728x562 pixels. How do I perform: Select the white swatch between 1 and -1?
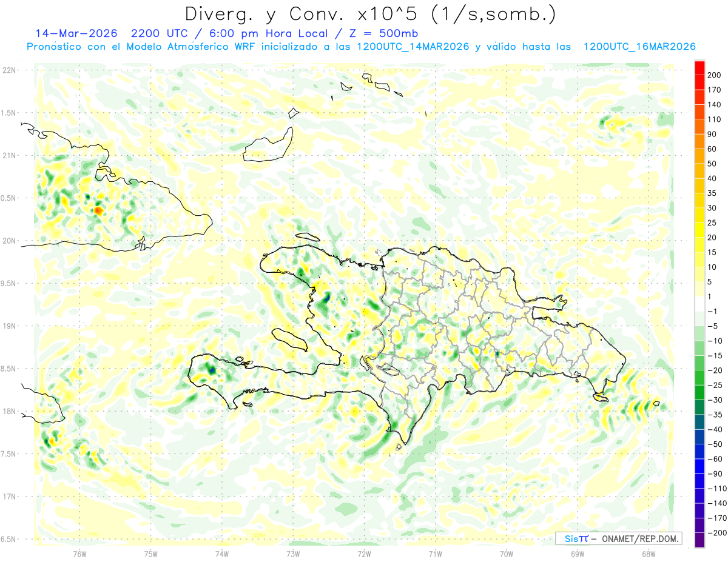point(700,304)
